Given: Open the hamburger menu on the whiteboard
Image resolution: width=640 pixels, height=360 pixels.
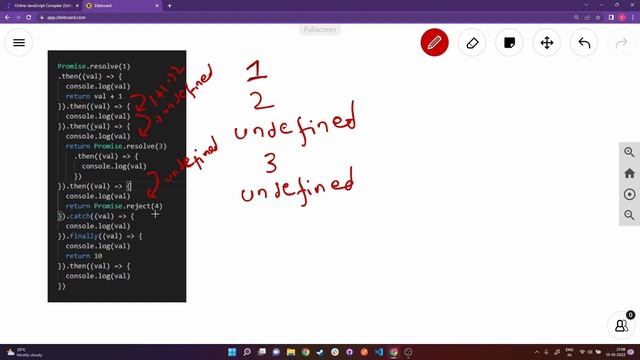Looking at the screenshot, I should point(19,42).
